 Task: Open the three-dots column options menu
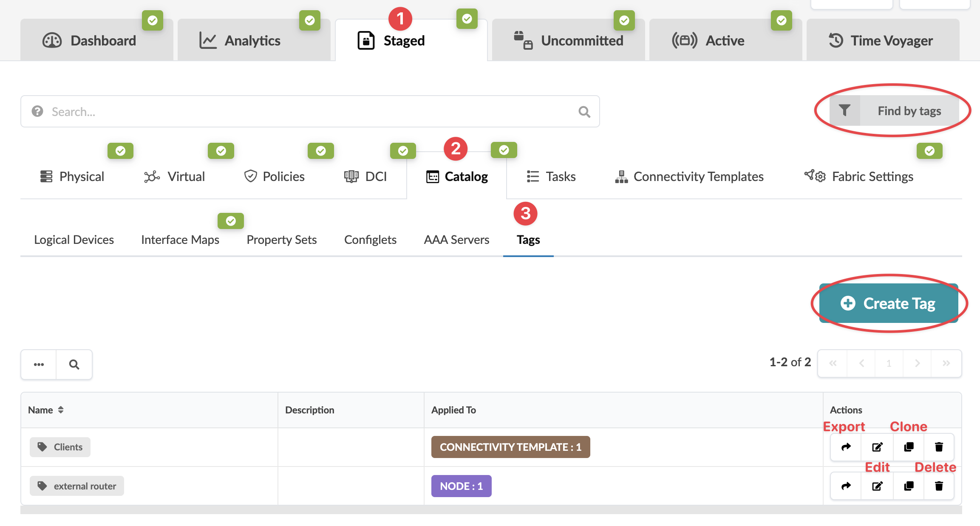pos(39,365)
